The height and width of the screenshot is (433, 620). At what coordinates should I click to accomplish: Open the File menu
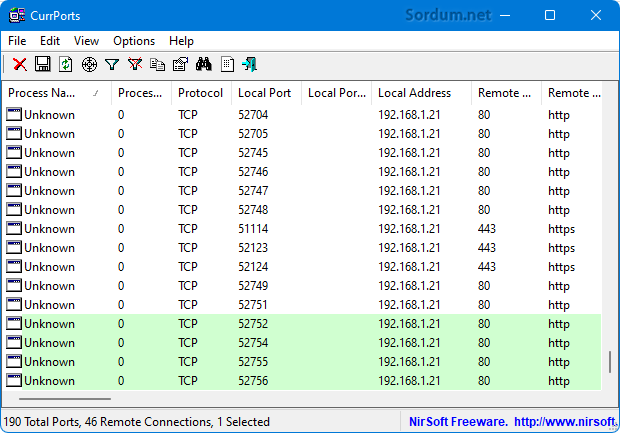click(17, 41)
